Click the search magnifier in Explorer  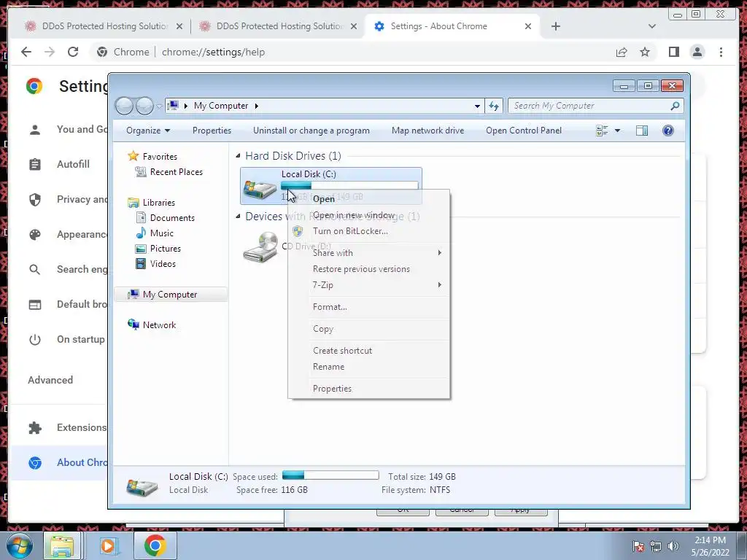(x=675, y=106)
